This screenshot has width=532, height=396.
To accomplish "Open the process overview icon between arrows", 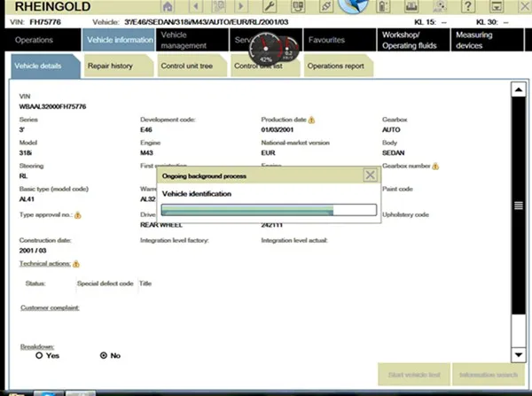I will pos(219,6).
